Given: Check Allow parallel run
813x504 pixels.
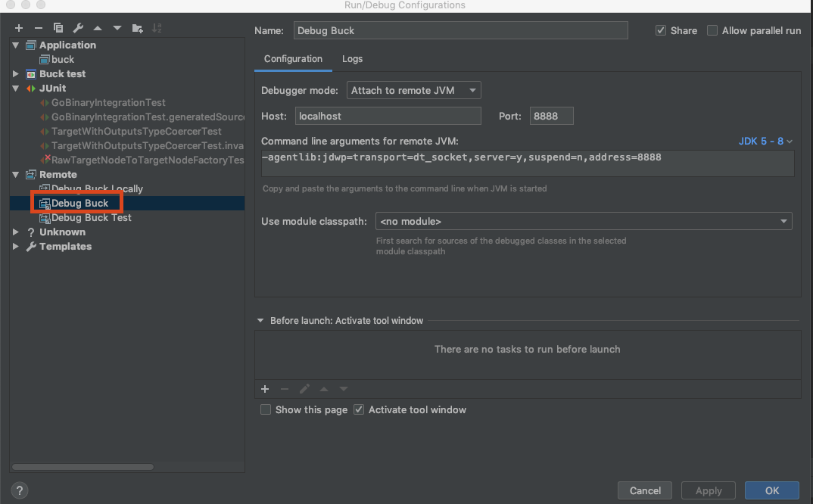Looking at the screenshot, I should (x=712, y=30).
